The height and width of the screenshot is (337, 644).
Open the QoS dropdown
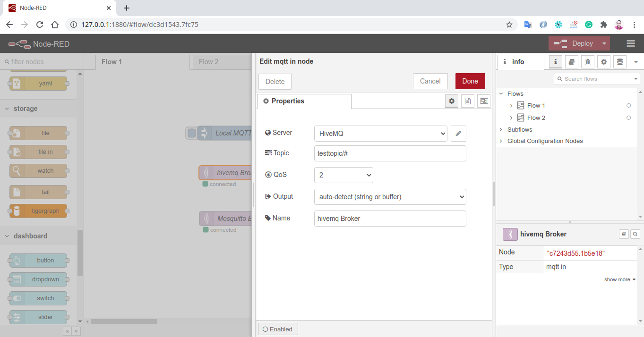343,175
